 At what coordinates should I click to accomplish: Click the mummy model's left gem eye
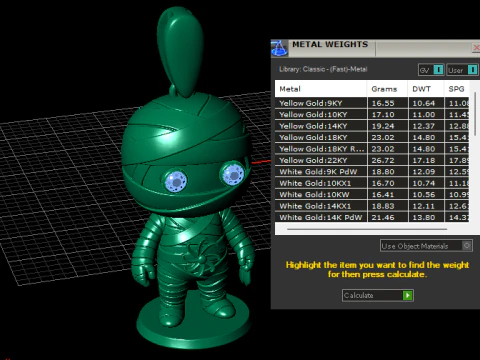pyautogui.click(x=176, y=181)
